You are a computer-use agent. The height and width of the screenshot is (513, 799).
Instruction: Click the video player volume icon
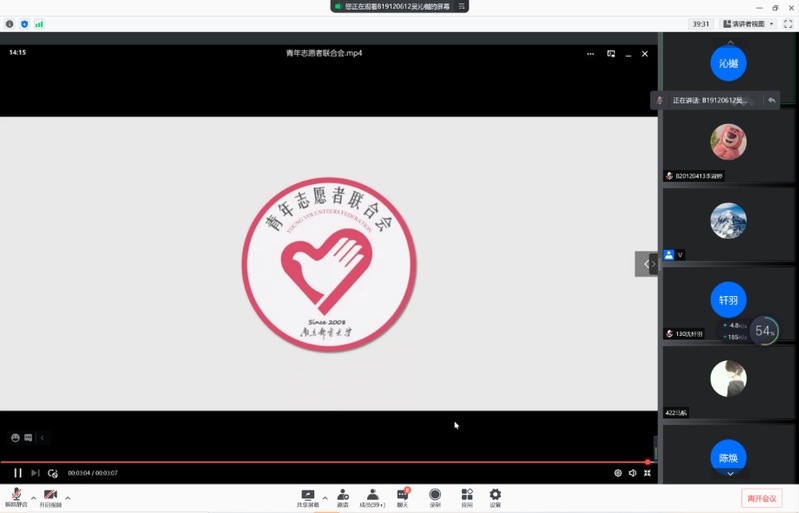tap(632, 473)
